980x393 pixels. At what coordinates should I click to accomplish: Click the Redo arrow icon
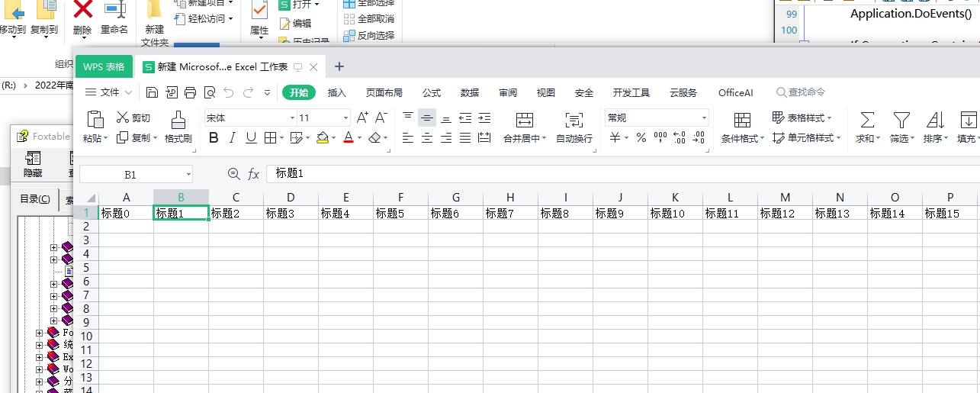pos(248,92)
